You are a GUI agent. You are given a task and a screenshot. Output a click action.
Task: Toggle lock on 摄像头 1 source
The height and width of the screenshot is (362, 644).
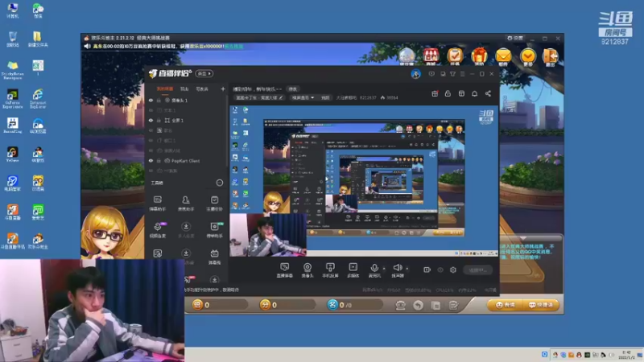click(159, 100)
